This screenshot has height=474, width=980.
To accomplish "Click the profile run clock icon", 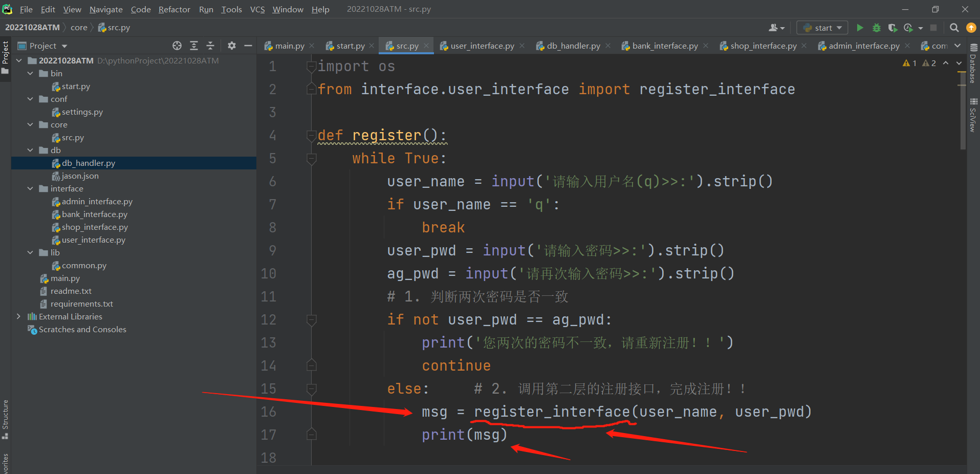I will [909, 28].
